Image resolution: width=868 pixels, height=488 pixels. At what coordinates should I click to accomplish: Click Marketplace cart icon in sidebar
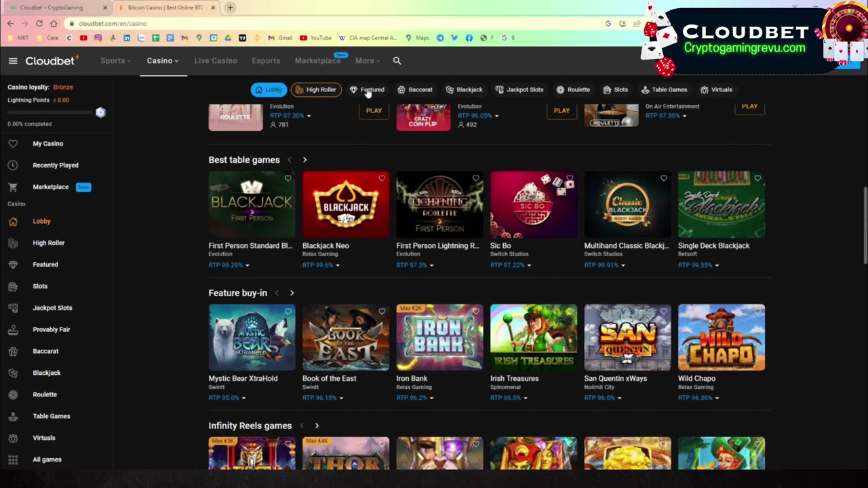[x=13, y=187]
